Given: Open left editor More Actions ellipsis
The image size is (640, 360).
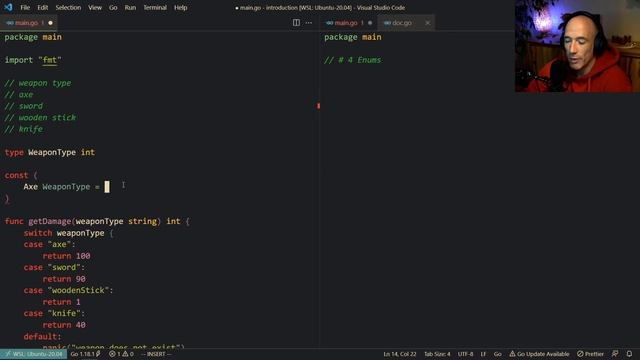Looking at the screenshot, I should (309, 23).
